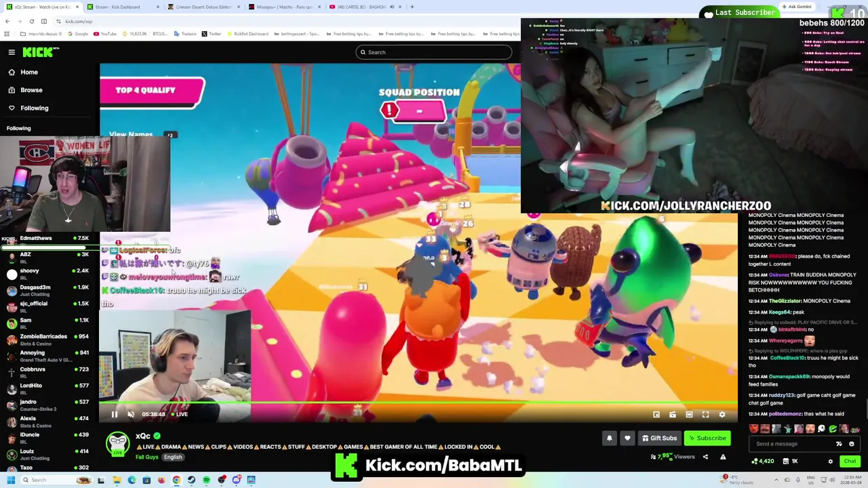
Task: Open KickBot Dashboard bookmark
Action: click(x=247, y=34)
